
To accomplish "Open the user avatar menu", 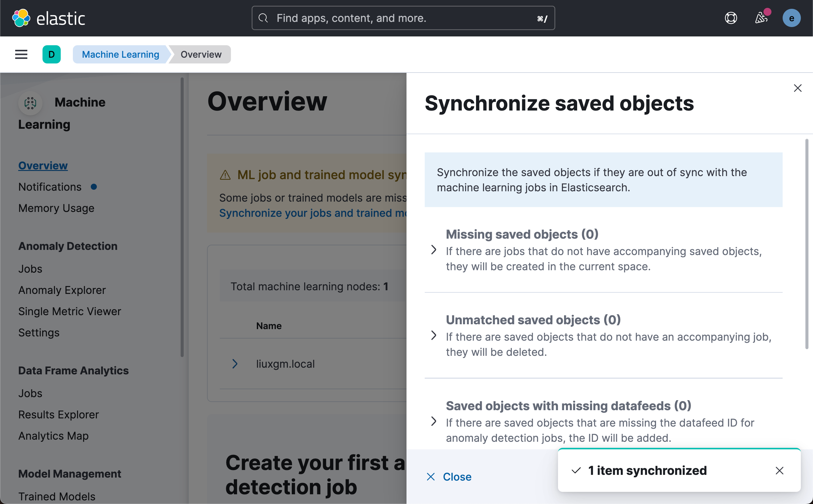I will [791, 18].
